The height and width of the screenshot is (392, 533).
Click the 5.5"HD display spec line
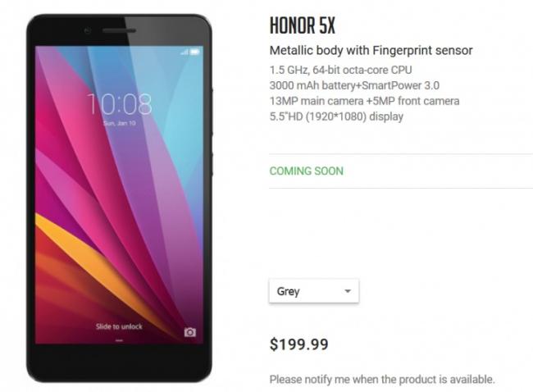click(x=336, y=116)
